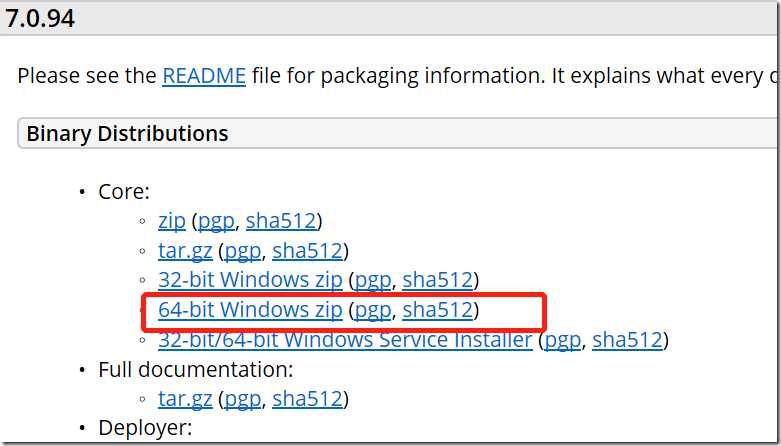This screenshot has height=446, width=781.
Task: Download the Core tar.gz package
Action: [x=185, y=251]
